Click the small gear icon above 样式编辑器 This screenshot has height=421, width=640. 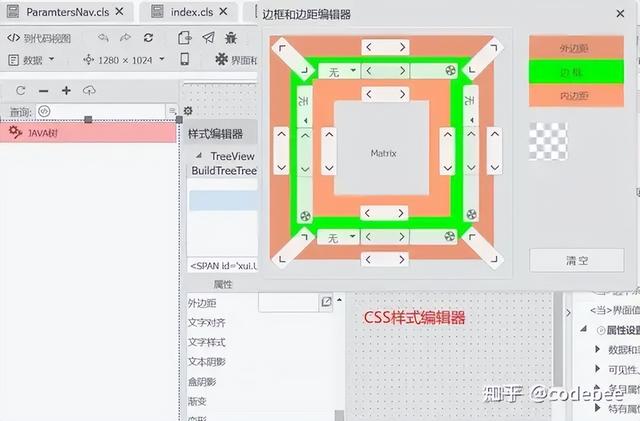(188, 111)
